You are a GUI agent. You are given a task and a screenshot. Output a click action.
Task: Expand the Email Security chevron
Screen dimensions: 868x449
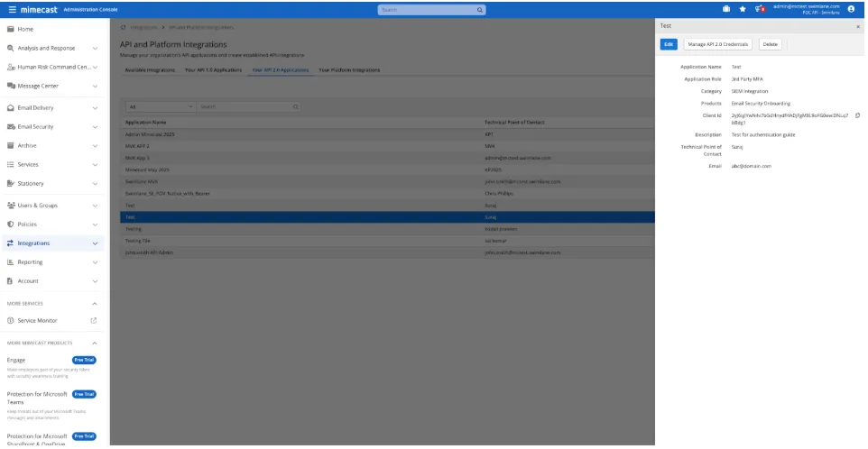[x=95, y=126]
